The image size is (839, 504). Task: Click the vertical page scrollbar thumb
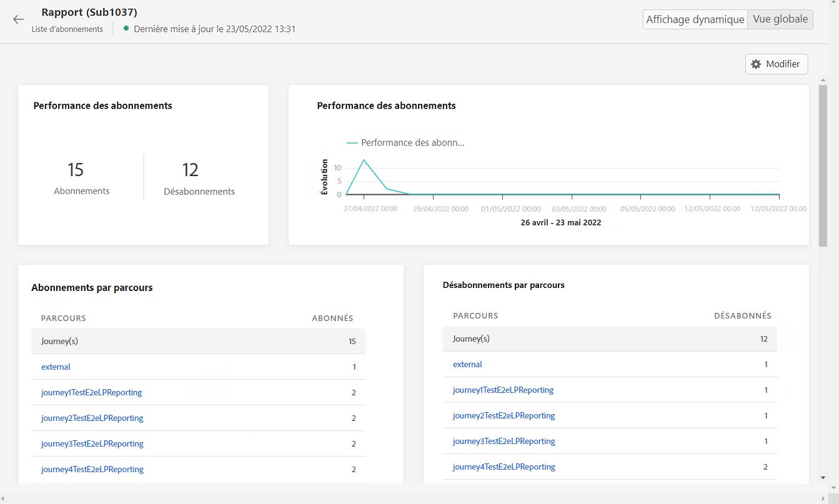click(823, 166)
